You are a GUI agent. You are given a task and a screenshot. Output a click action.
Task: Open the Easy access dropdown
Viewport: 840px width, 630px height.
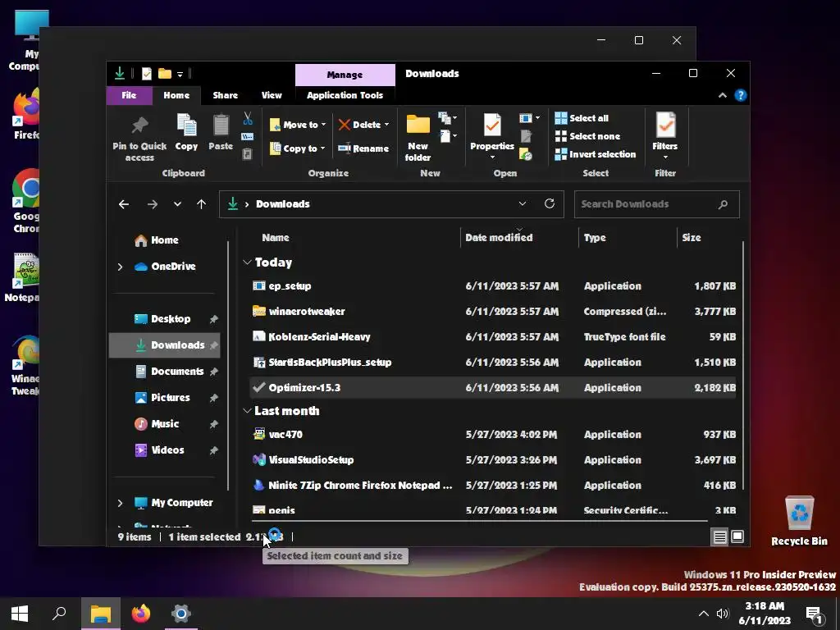tap(448, 137)
